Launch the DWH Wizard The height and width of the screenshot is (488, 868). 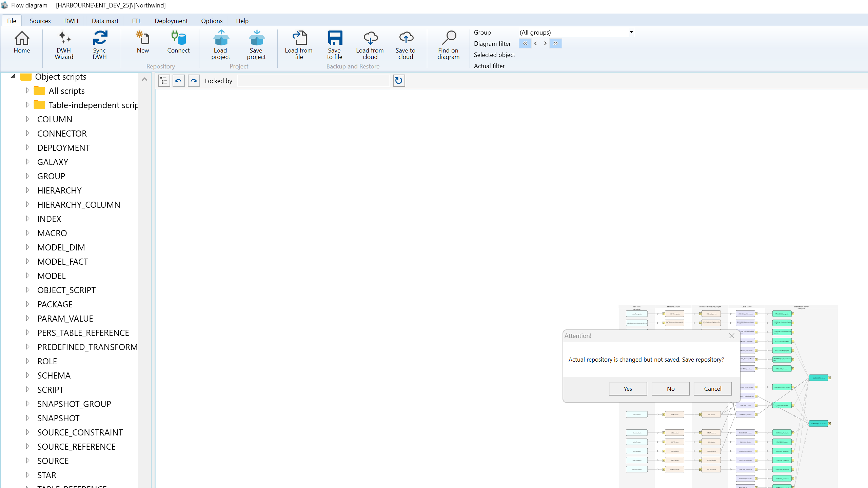[x=64, y=45]
